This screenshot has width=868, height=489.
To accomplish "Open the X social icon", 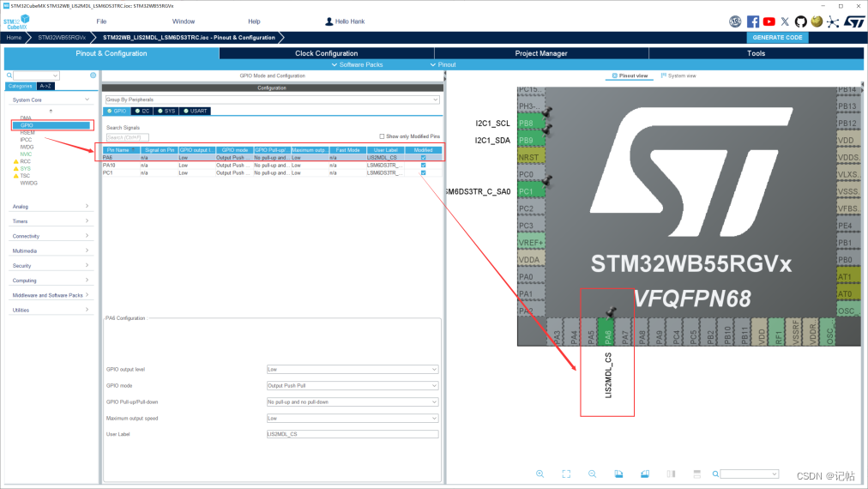I will (x=785, y=21).
